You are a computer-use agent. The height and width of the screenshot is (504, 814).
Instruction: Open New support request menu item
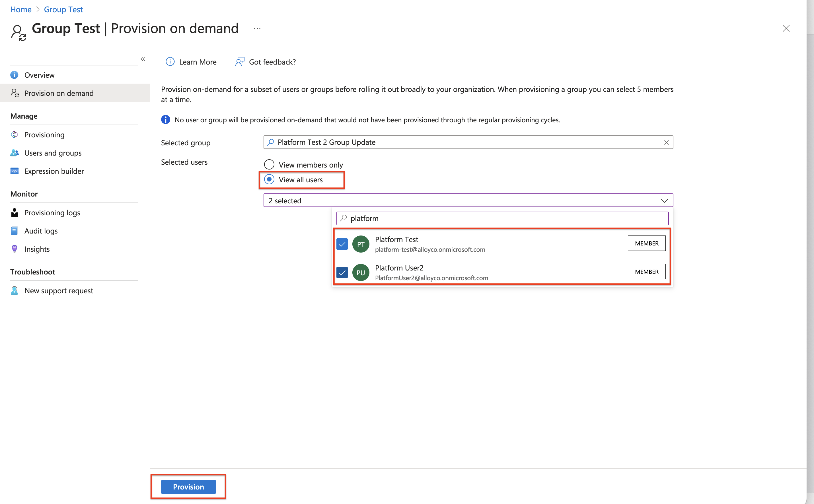59,291
